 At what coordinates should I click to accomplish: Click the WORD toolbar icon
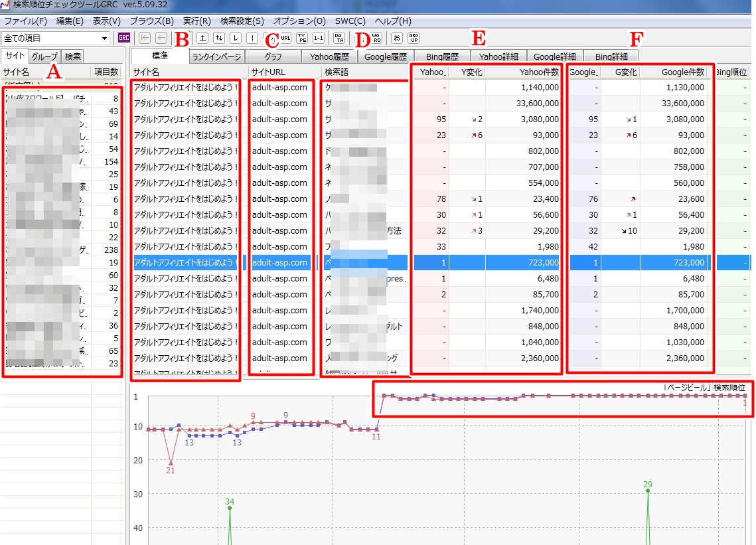[376, 38]
